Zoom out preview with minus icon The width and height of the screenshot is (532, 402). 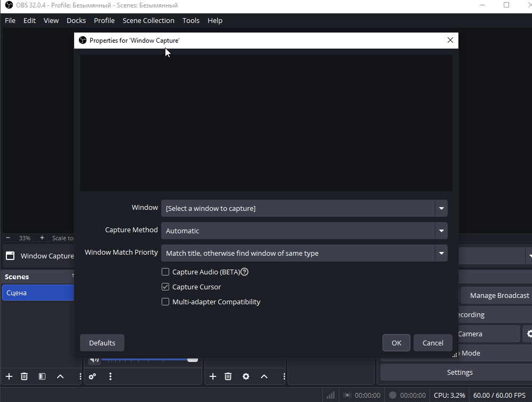click(8, 238)
